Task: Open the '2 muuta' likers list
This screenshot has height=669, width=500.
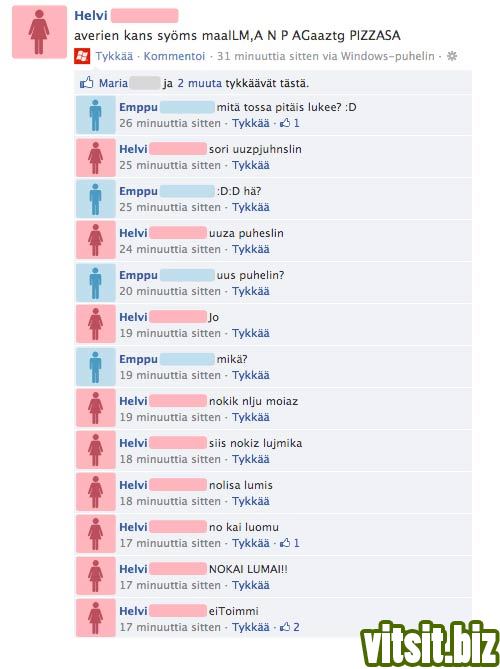Action: coord(199,83)
